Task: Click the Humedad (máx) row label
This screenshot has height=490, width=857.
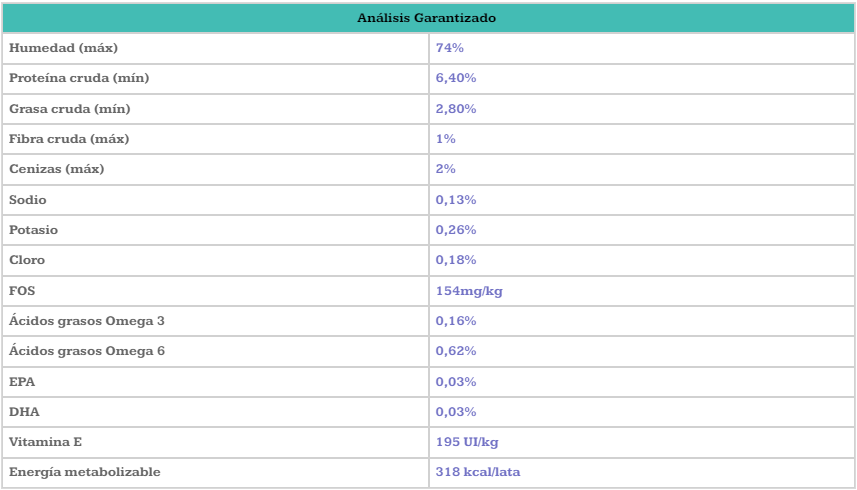Action: point(56,48)
